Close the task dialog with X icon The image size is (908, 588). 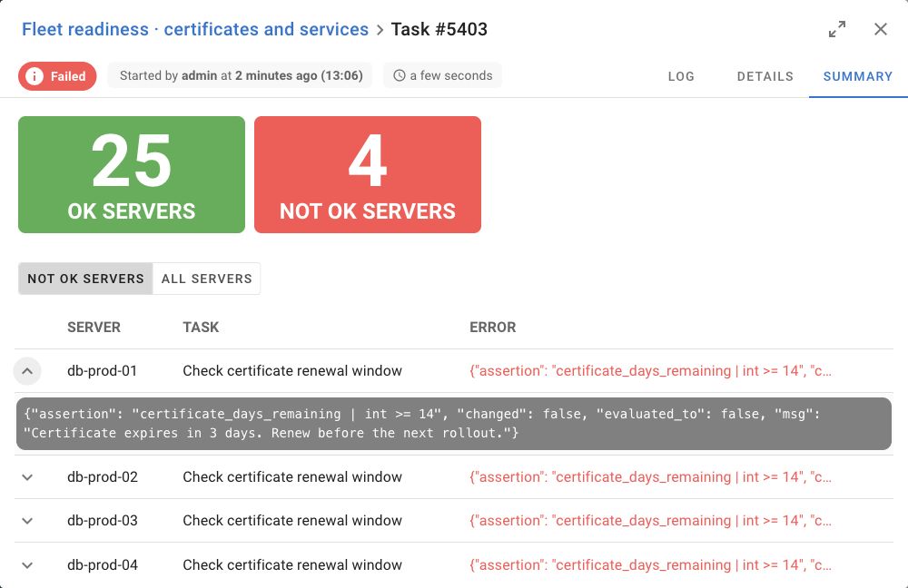coord(880,29)
